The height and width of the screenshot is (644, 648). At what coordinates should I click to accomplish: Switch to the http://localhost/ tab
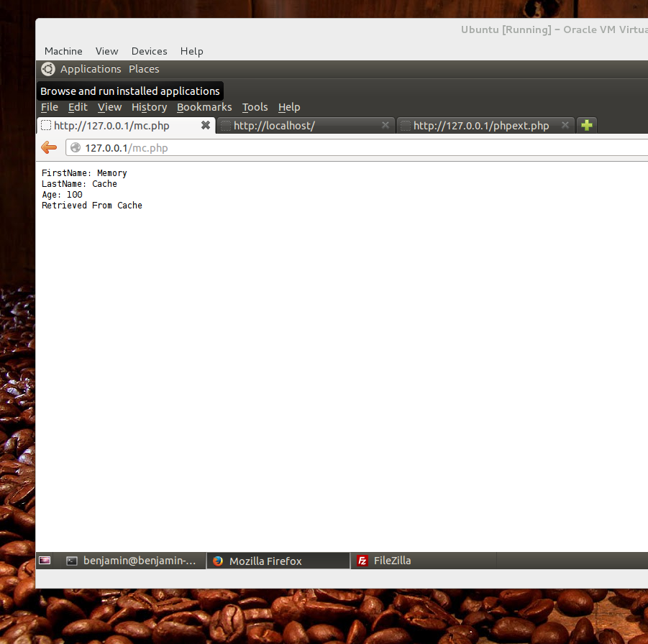306,126
